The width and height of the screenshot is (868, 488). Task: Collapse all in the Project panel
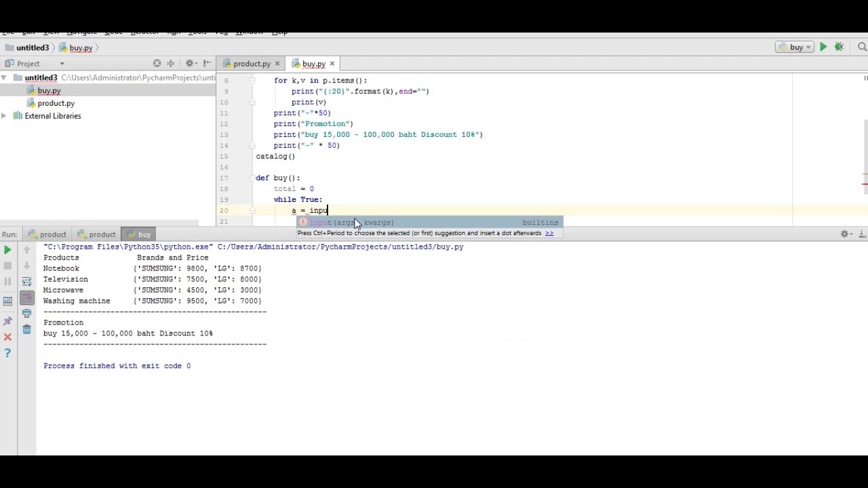172,64
